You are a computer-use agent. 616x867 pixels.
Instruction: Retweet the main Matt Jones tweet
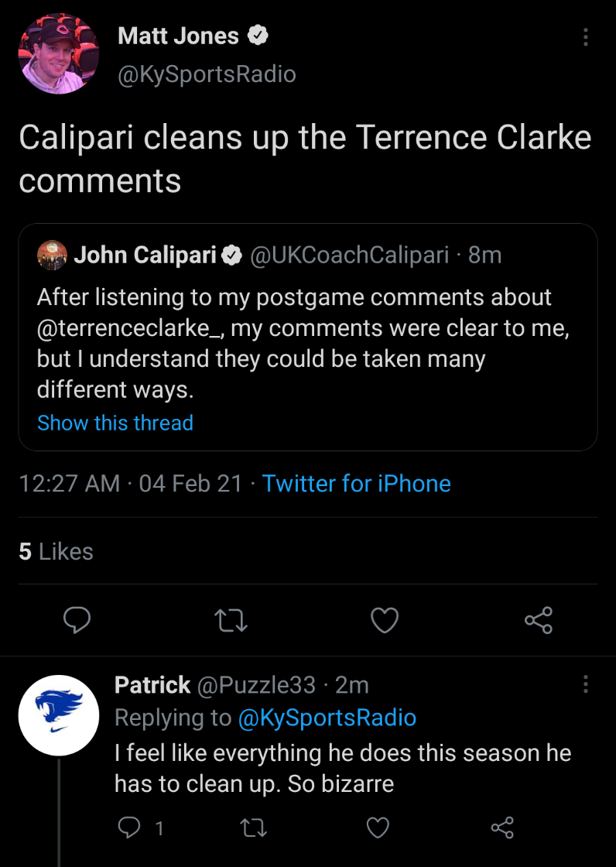[231, 620]
